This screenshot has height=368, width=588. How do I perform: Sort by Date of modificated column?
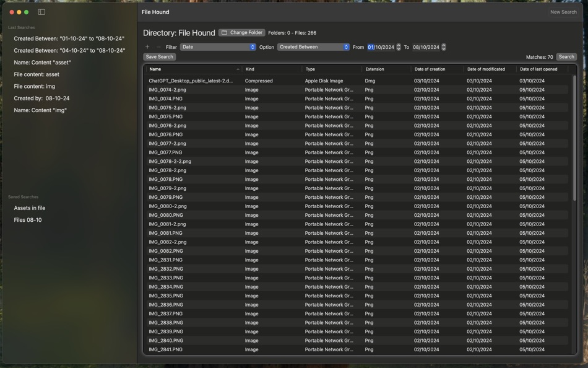(490, 69)
